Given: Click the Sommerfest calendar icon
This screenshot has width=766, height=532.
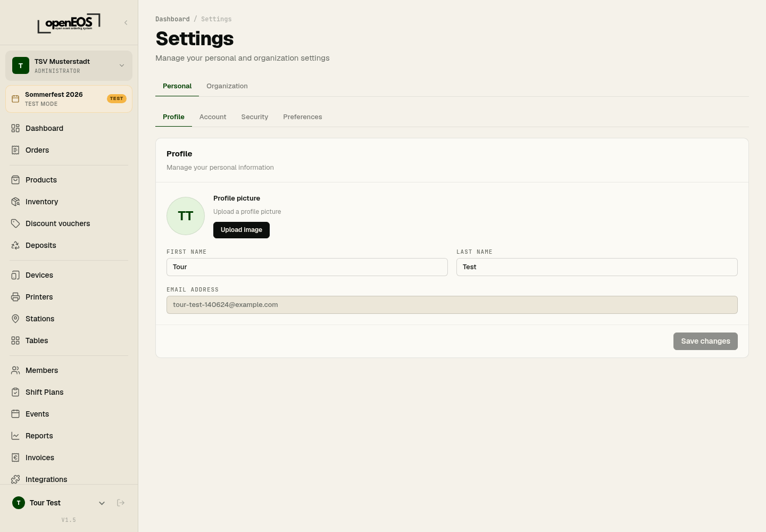Looking at the screenshot, I should point(15,99).
